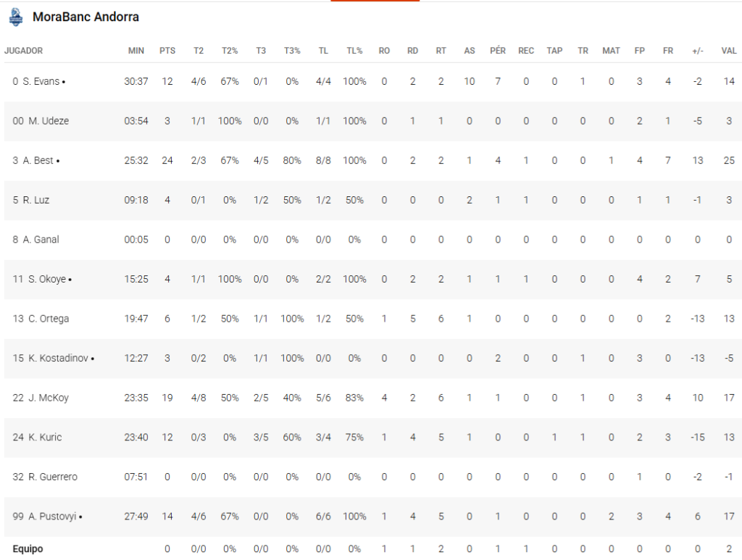
Task: Sort table by PTS column header
Action: [x=167, y=51]
